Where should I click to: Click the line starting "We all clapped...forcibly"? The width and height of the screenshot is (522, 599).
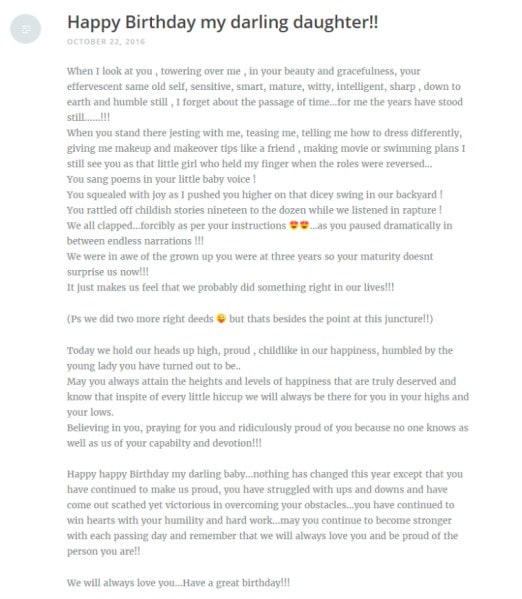[x=259, y=226]
